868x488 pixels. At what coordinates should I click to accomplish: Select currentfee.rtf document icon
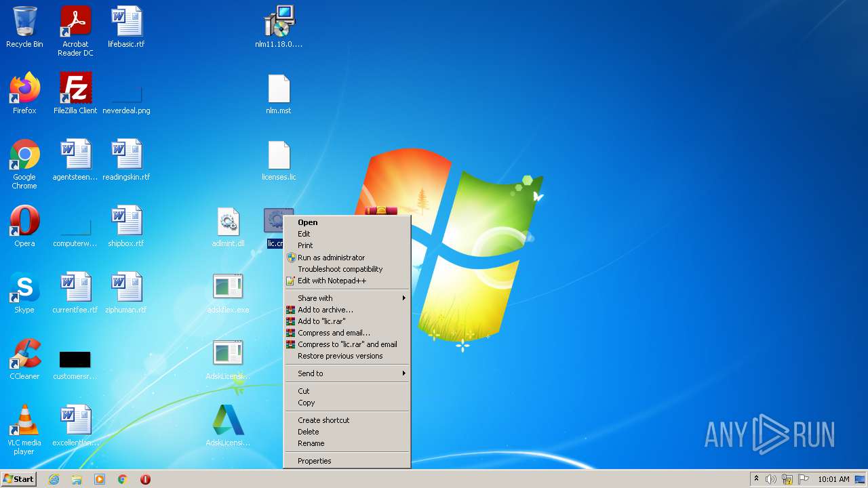tap(75, 293)
